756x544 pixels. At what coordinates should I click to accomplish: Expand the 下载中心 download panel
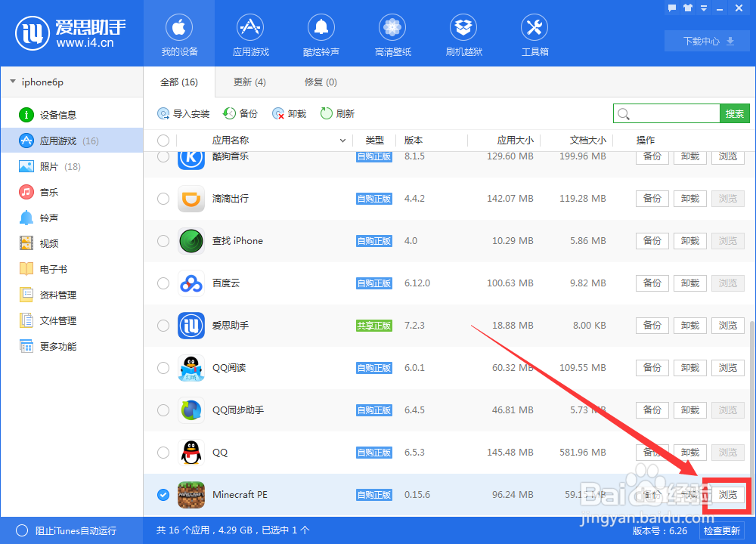(x=706, y=41)
